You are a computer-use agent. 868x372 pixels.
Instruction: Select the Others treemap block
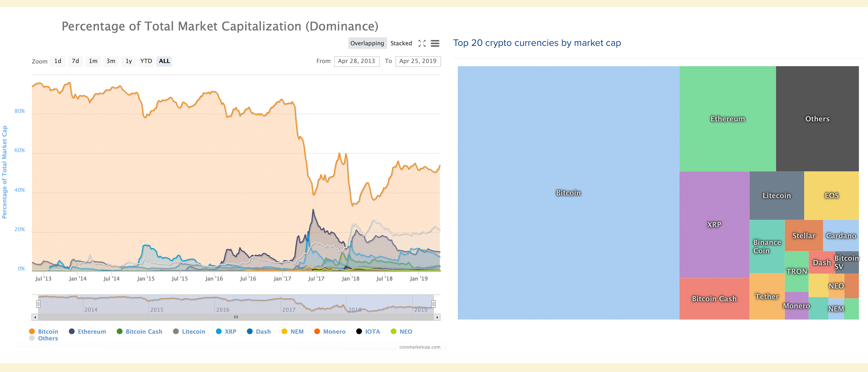coord(817,119)
